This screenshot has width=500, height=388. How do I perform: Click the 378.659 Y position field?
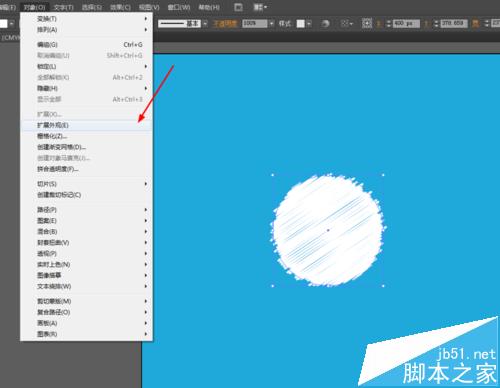pyautogui.click(x=454, y=23)
